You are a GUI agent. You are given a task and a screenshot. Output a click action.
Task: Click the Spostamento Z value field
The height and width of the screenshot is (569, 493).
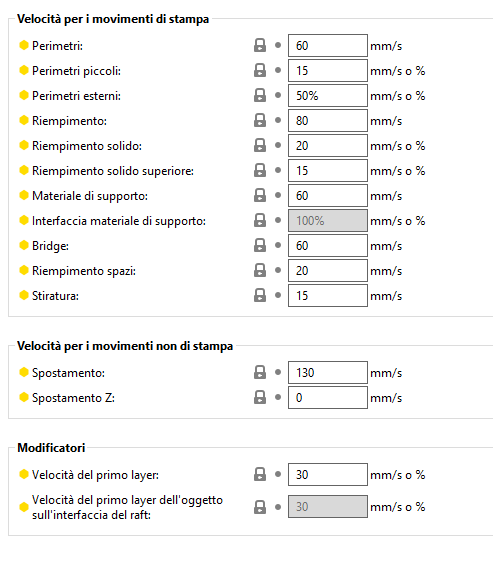328,397
